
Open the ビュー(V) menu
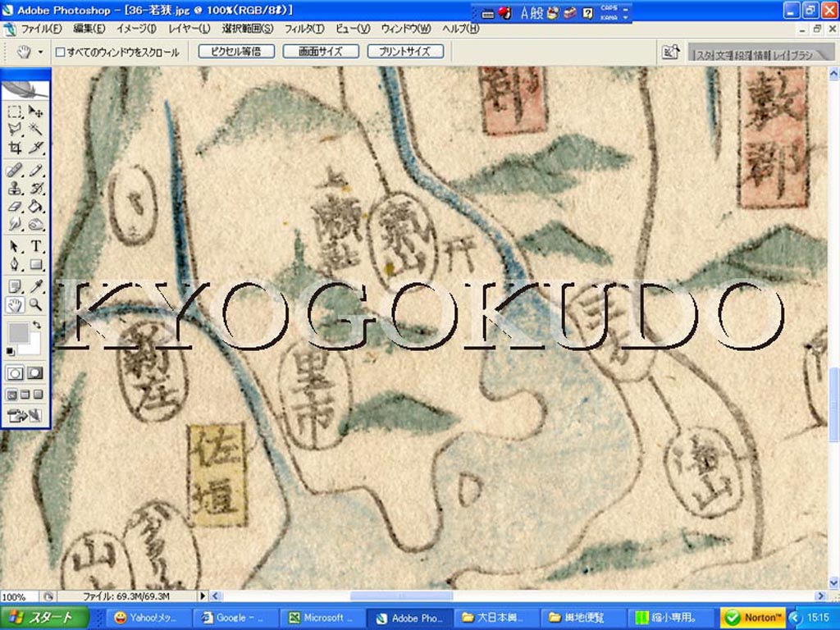coord(353,29)
